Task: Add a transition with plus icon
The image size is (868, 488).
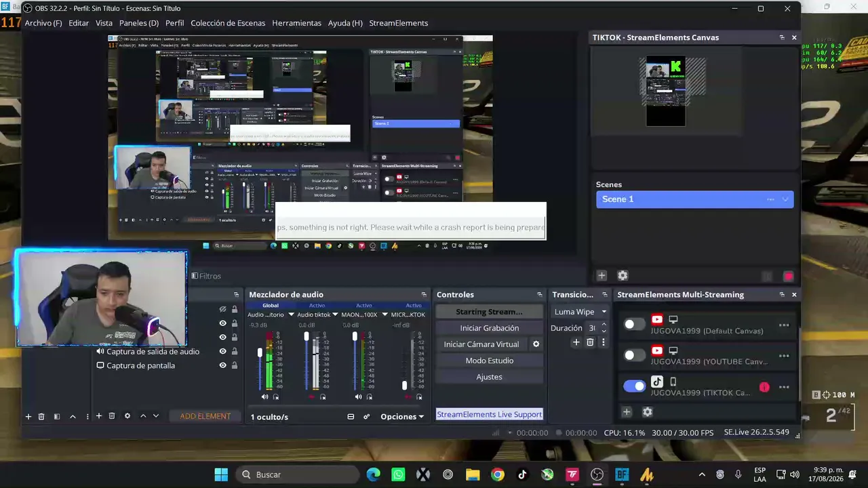Action: pos(576,342)
